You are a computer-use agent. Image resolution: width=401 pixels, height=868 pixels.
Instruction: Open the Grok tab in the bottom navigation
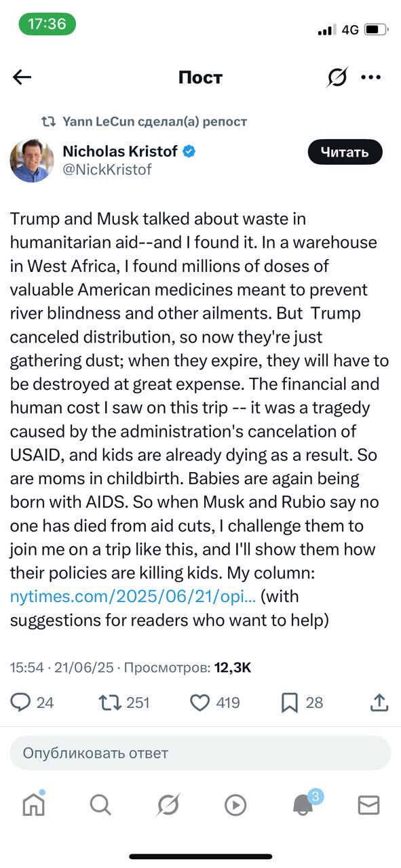click(x=167, y=805)
